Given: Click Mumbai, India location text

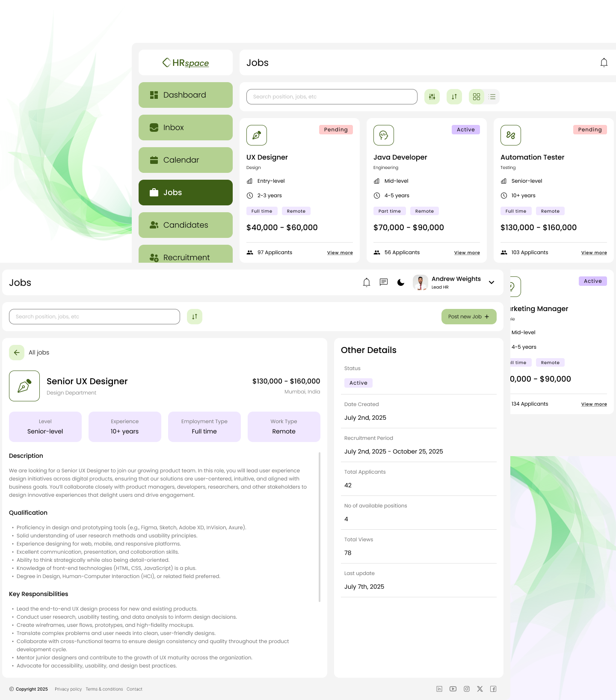Looking at the screenshot, I should pos(302,392).
